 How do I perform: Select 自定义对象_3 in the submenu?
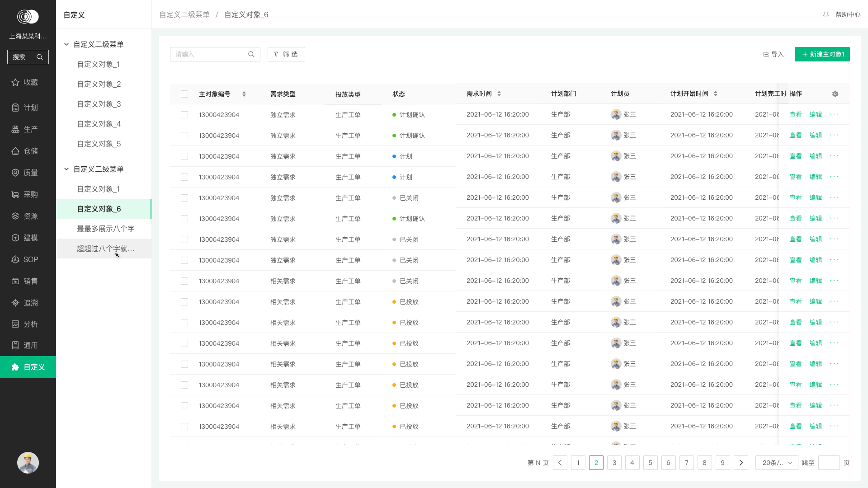pyautogui.click(x=99, y=104)
